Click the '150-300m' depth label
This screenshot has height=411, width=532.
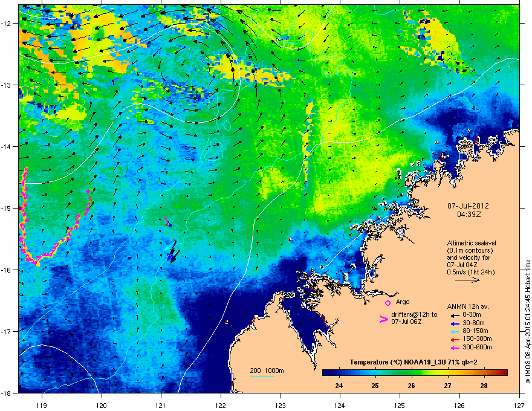pyautogui.click(x=477, y=338)
